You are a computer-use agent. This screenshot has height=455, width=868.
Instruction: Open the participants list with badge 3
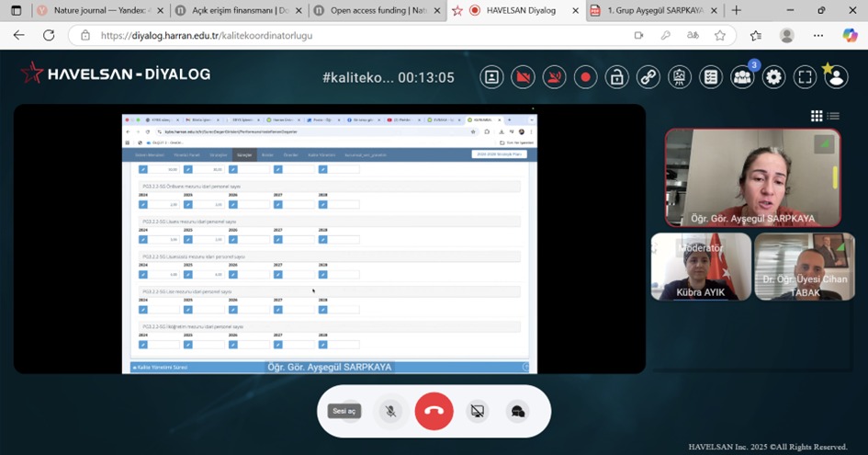742,77
